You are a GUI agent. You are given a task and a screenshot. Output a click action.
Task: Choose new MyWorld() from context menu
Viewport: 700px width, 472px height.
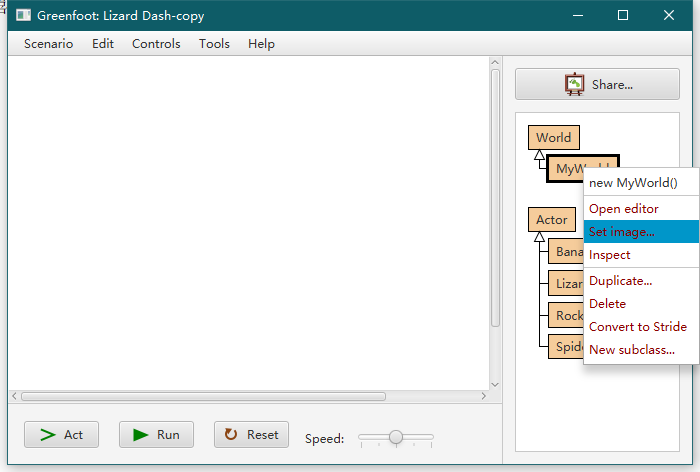pyautogui.click(x=641, y=183)
